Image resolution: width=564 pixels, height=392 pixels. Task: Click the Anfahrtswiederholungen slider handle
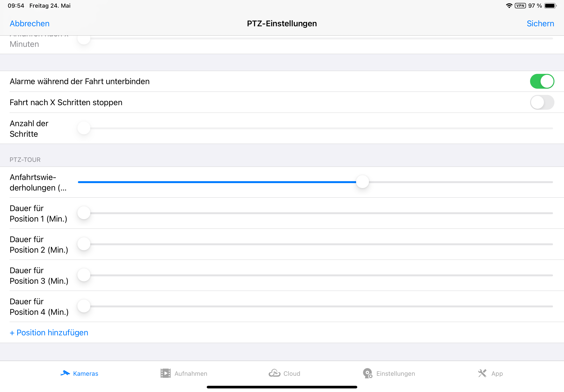point(362,182)
